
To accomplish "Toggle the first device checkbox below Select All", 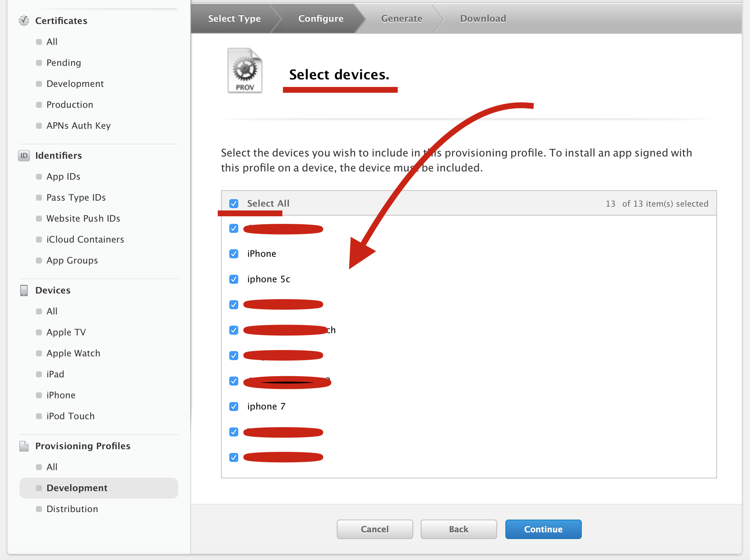I will [x=234, y=228].
